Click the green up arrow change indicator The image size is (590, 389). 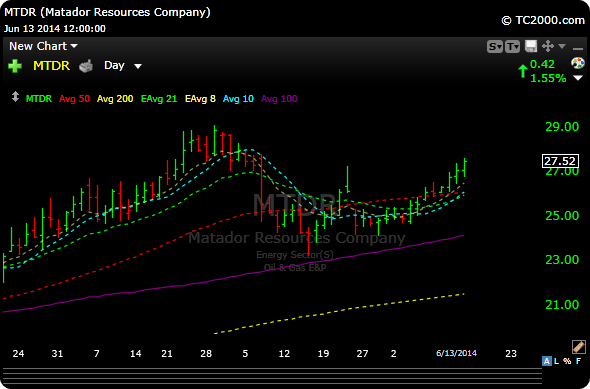coord(523,71)
